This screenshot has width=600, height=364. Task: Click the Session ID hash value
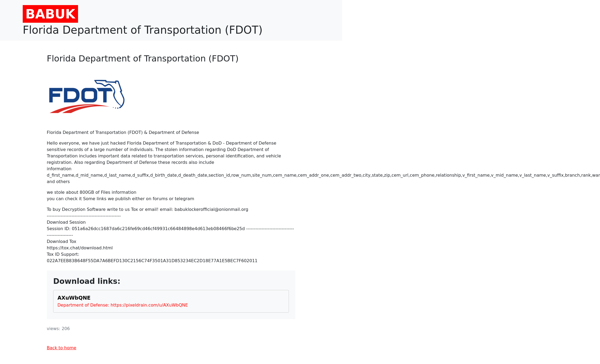click(x=158, y=229)
